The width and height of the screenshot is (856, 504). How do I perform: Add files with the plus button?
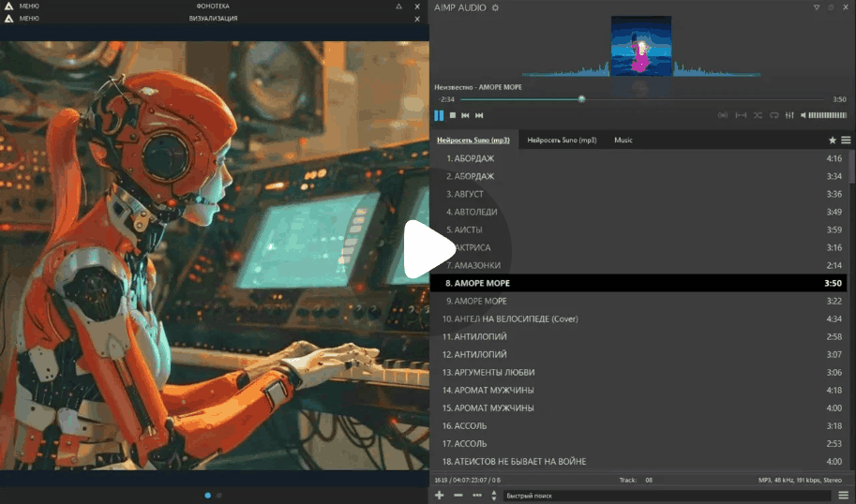pos(440,495)
